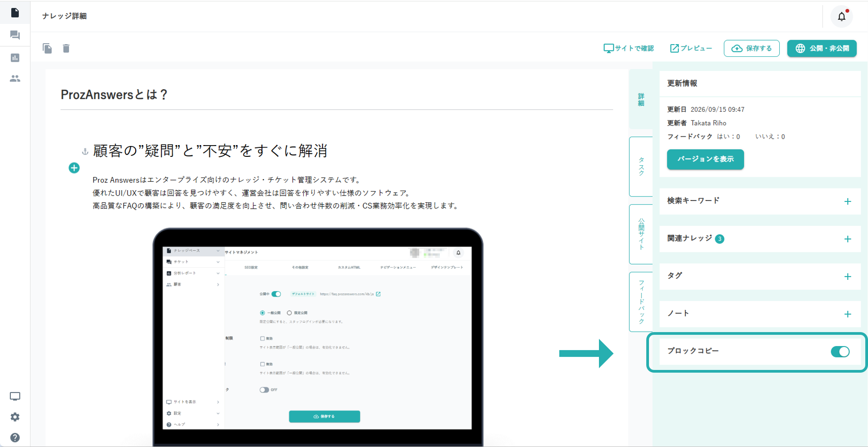Delete this knowledge with the trash icon
The height and width of the screenshot is (447, 868).
[66, 48]
